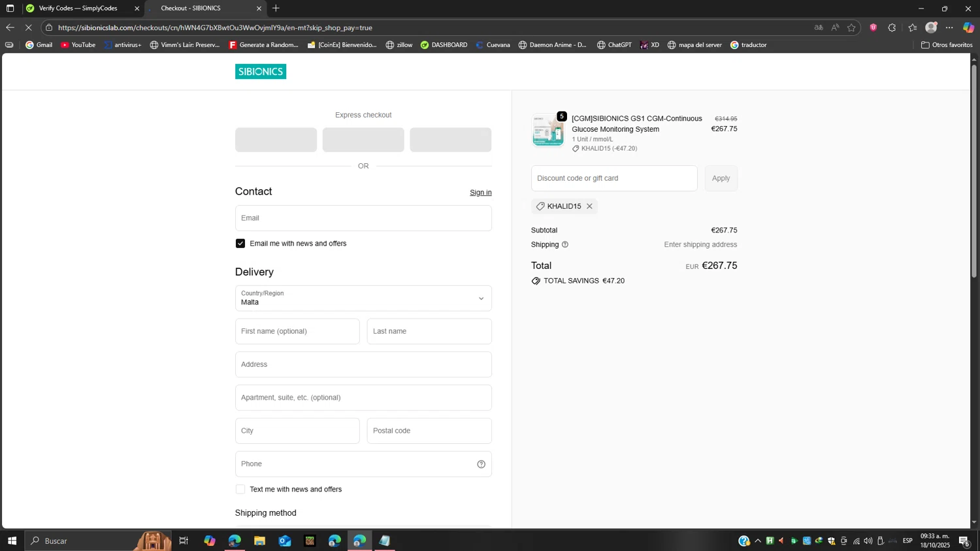
Task: Click the translate page icon in address bar
Action: point(819,27)
